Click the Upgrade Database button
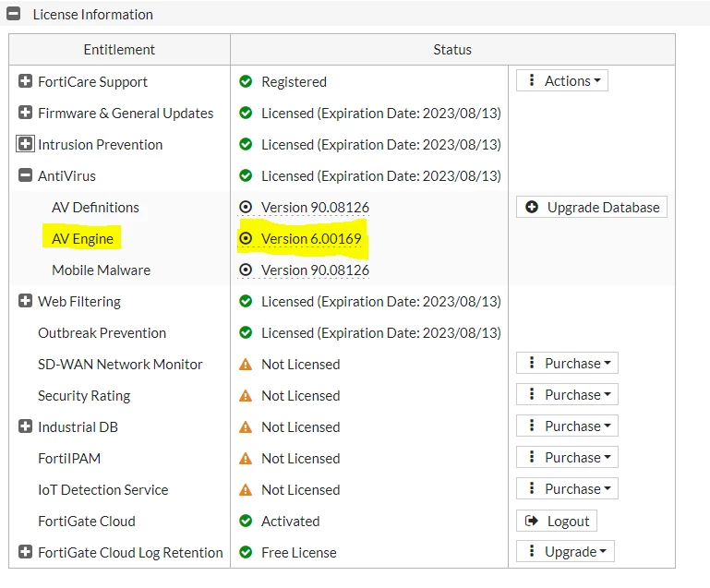The image size is (710, 588). 592,207
